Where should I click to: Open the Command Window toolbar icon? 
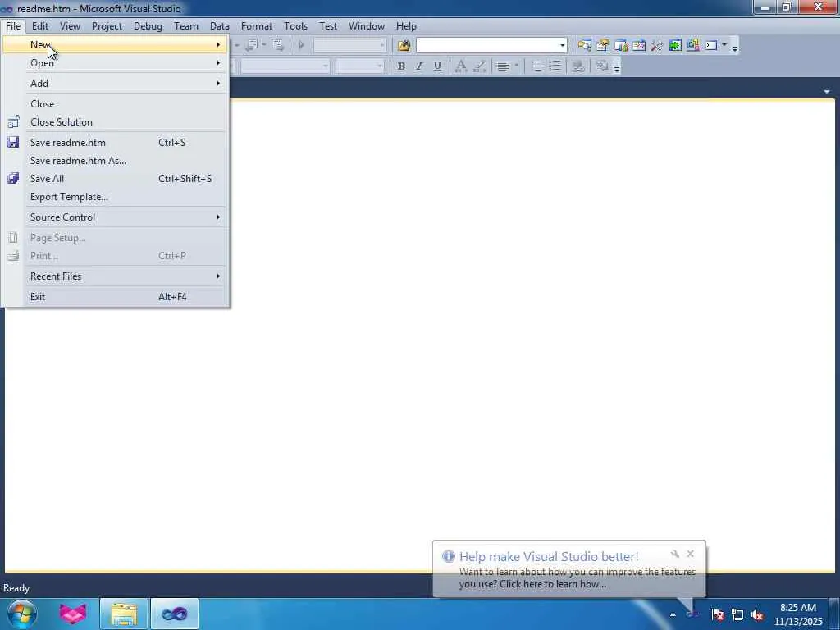click(x=711, y=46)
